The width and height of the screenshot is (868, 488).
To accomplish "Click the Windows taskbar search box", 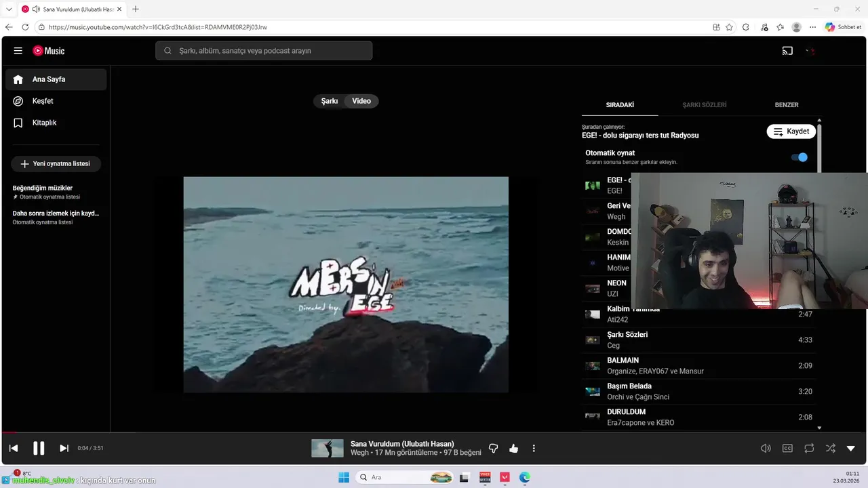I will click(405, 477).
